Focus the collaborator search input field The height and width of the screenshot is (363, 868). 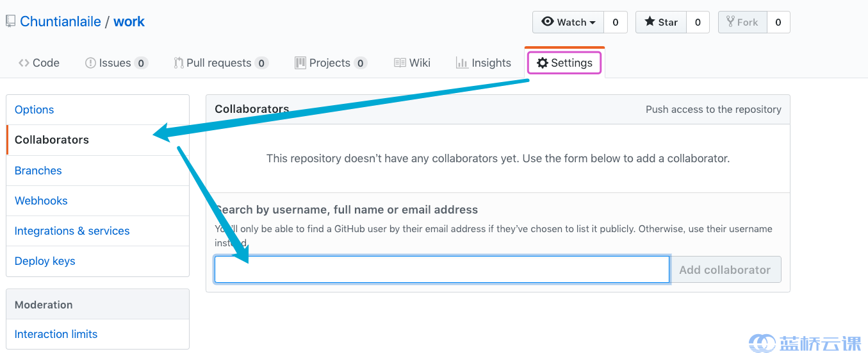(x=442, y=269)
